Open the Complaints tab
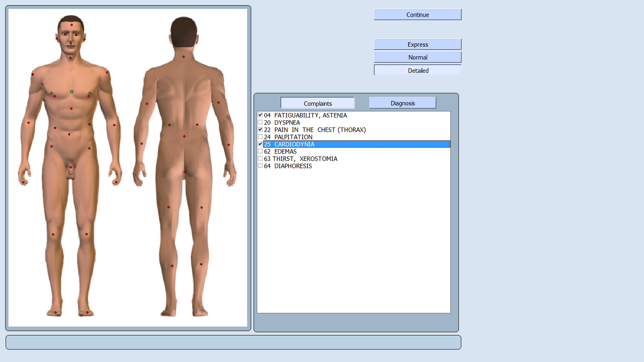The image size is (644, 362). (x=317, y=103)
